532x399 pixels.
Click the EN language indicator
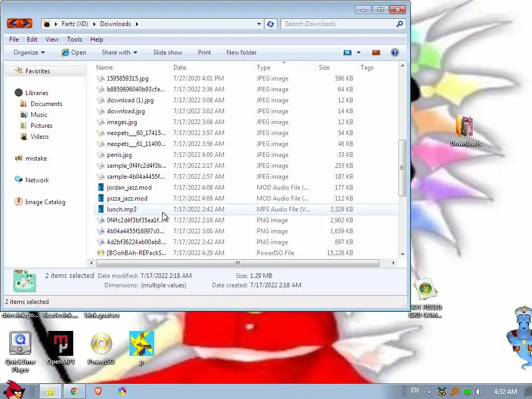(415, 390)
